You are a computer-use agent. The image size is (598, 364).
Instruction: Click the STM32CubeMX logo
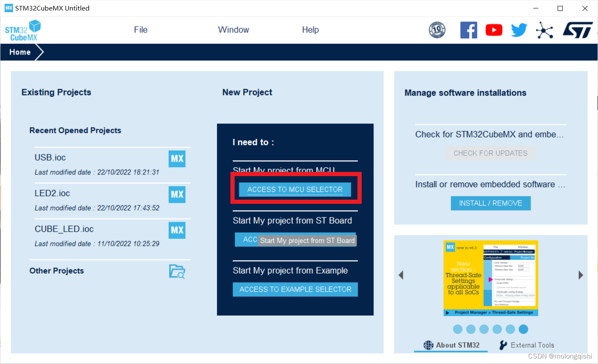click(23, 30)
